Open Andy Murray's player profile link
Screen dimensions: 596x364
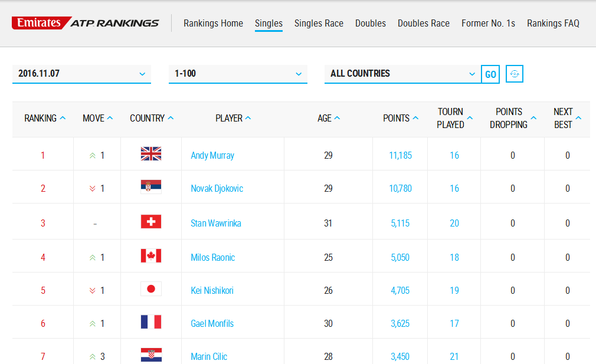tap(212, 156)
